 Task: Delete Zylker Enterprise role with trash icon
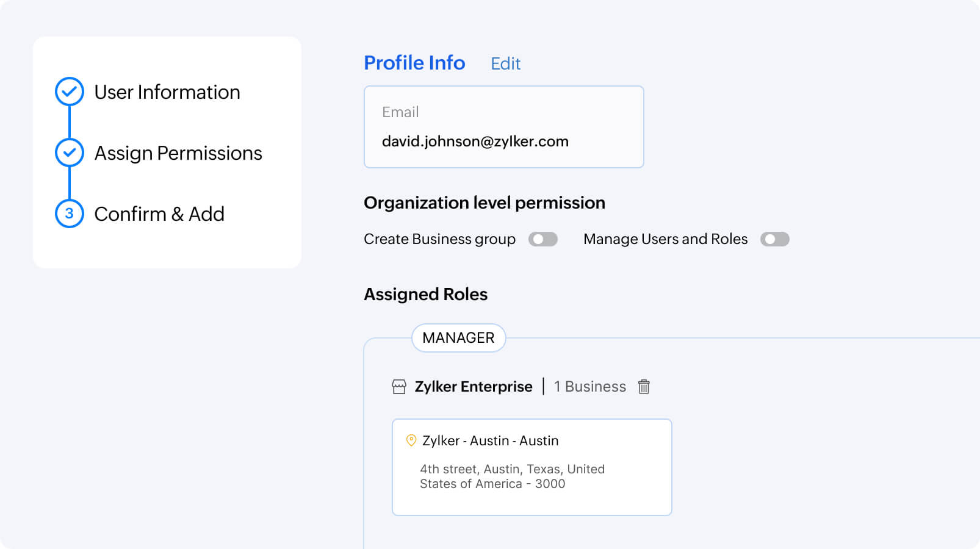point(644,387)
